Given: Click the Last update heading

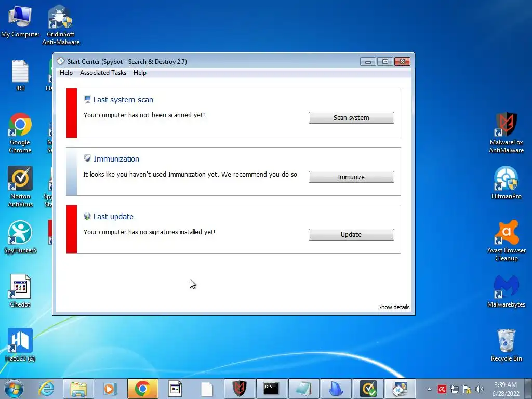Looking at the screenshot, I should click(x=113, y=217).
